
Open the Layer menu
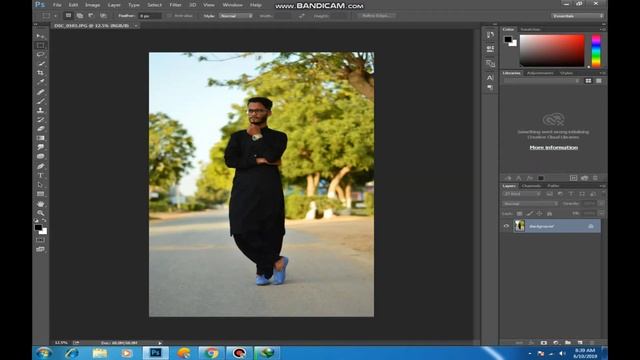pos(114,5)
